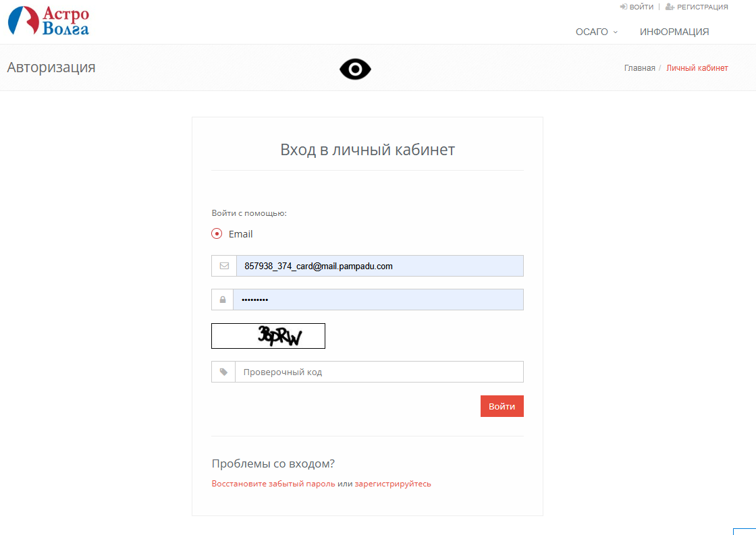Expand the ОСАГО dropdown menu

click(596, 32)
